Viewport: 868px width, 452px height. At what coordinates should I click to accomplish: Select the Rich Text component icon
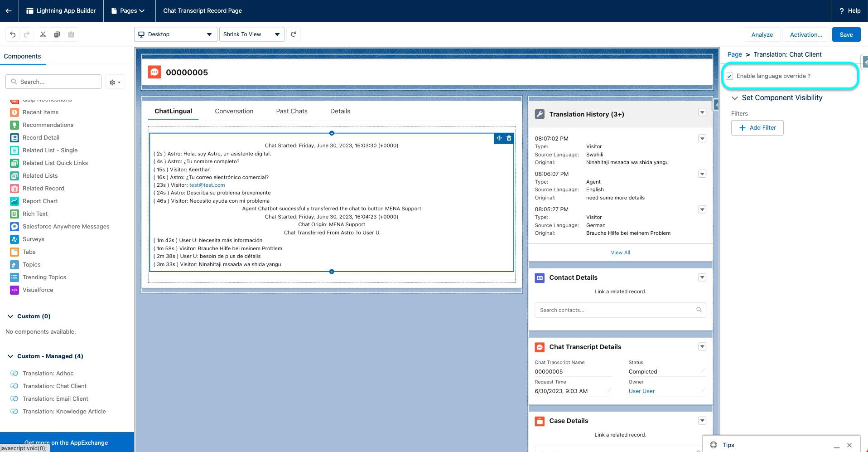[14, 214]
